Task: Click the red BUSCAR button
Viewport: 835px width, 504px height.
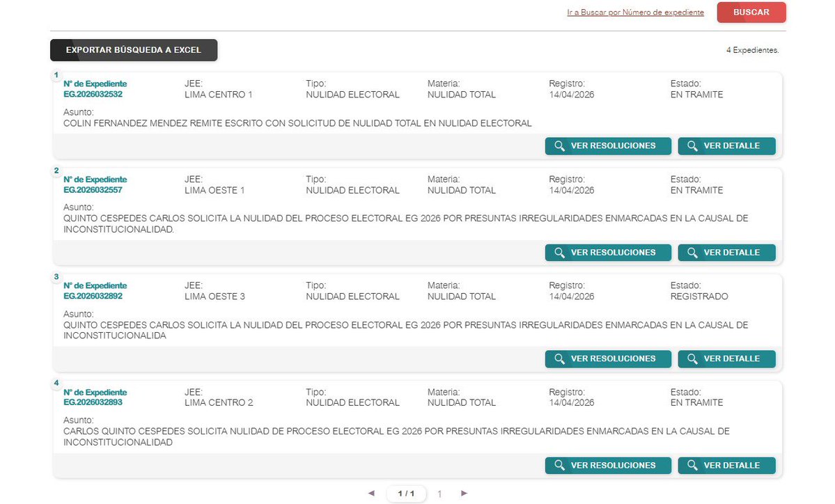Action: (x=751, y=13)
